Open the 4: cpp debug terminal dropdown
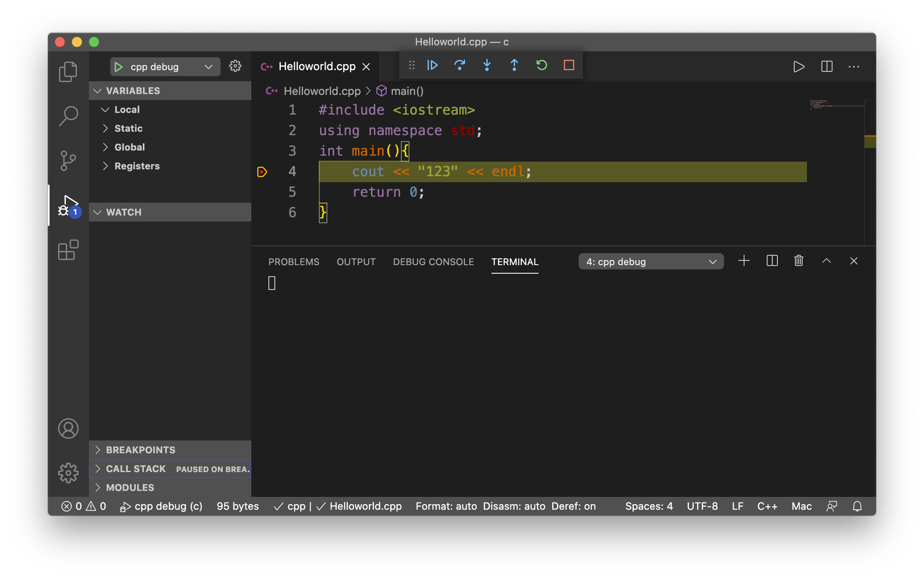Viewport: 924px width, 579px height. pos(651,262)
